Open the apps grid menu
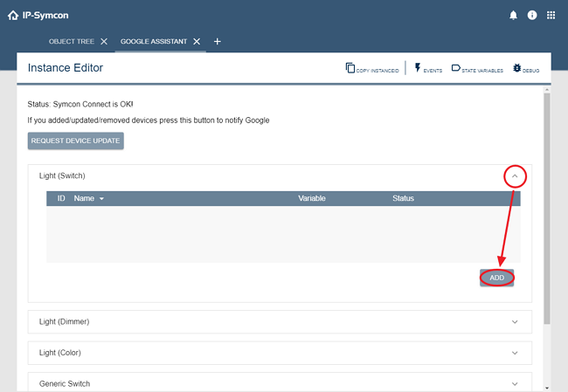The image size is (568, 392). tap(551, 15)
